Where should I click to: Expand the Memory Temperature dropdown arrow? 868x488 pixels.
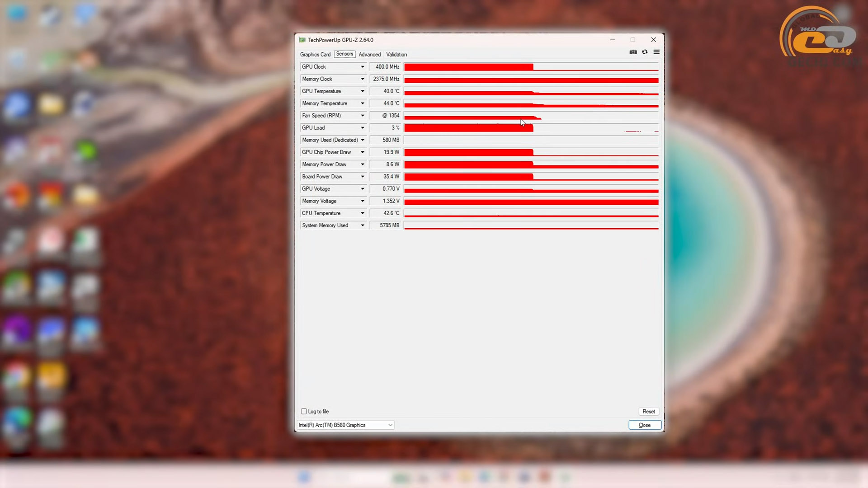[x=362, y=103]
